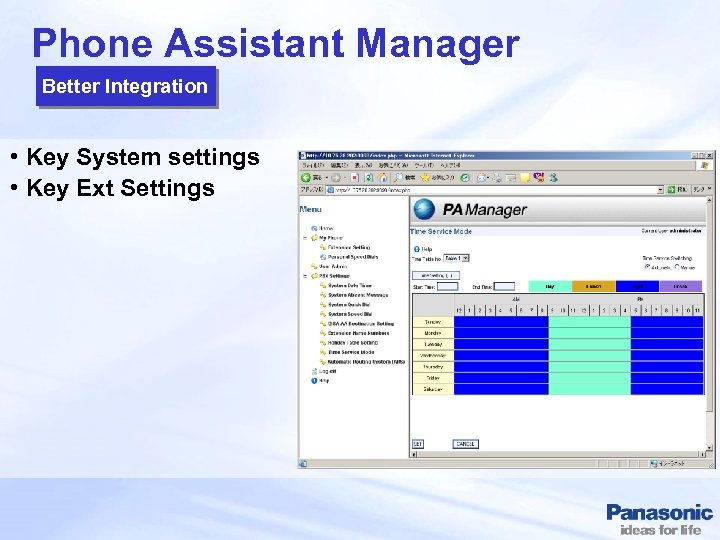Click the SET button
Screen dimensions: 720x540
pyautogui.click(x=417, y=444)
